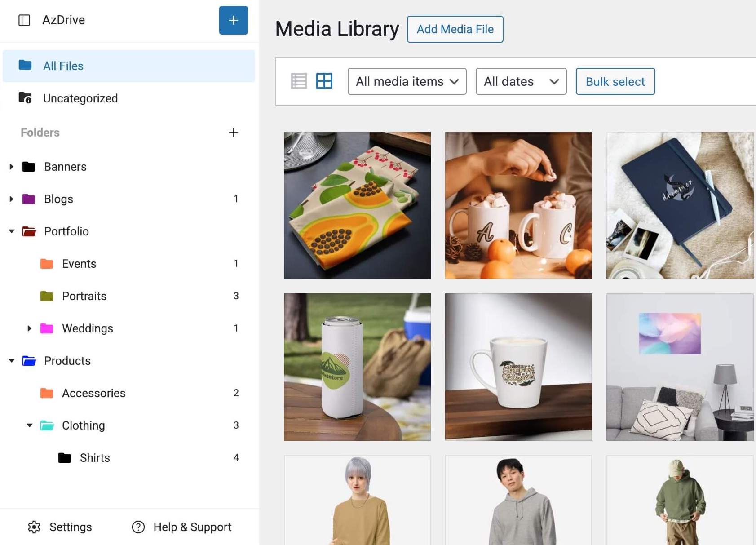This screenshot has height=545, width=756.
Task: Click the pink Weddings folder icon
Action: (x=47, y=328)
